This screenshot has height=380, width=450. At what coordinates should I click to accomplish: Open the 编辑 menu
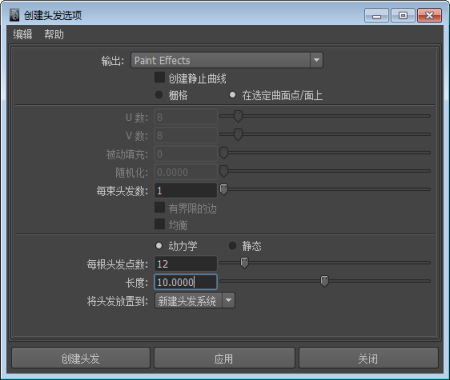[23, 34]
